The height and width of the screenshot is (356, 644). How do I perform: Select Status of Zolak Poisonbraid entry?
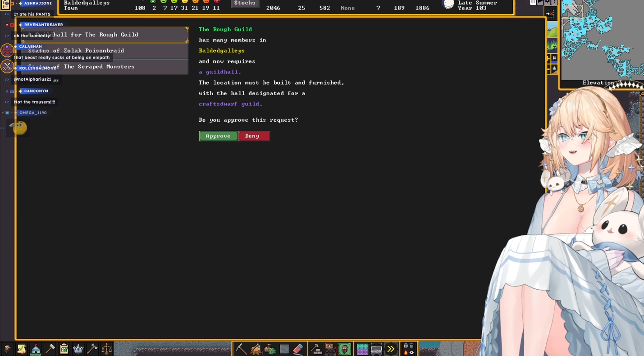point(105,50)
